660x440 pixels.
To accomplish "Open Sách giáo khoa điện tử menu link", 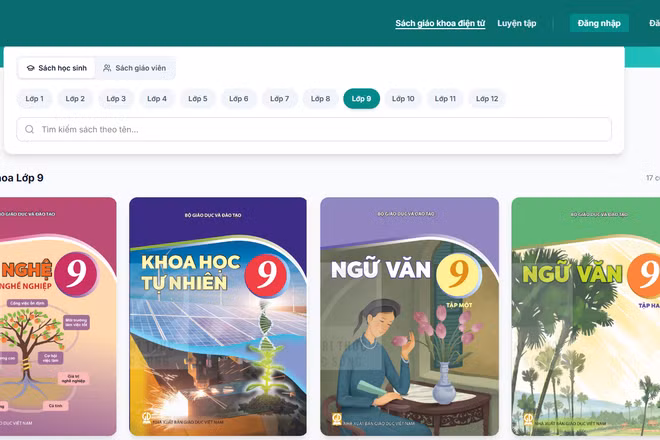I will [x=440, y=24].
